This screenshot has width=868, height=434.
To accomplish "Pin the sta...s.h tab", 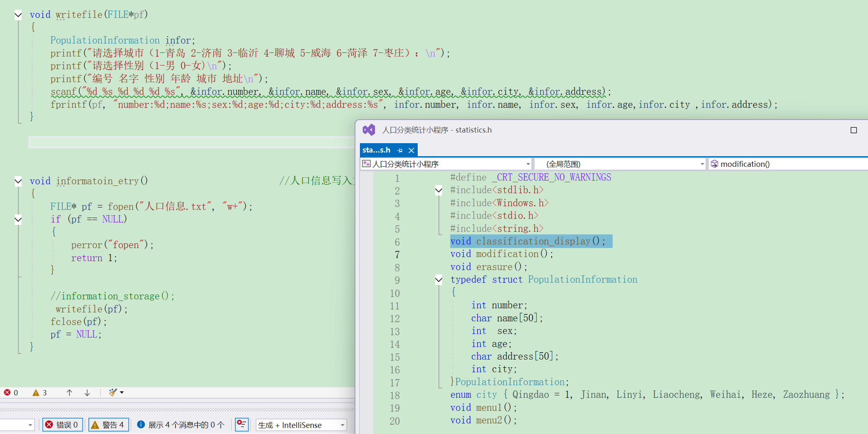I will (x=400, y=150).
